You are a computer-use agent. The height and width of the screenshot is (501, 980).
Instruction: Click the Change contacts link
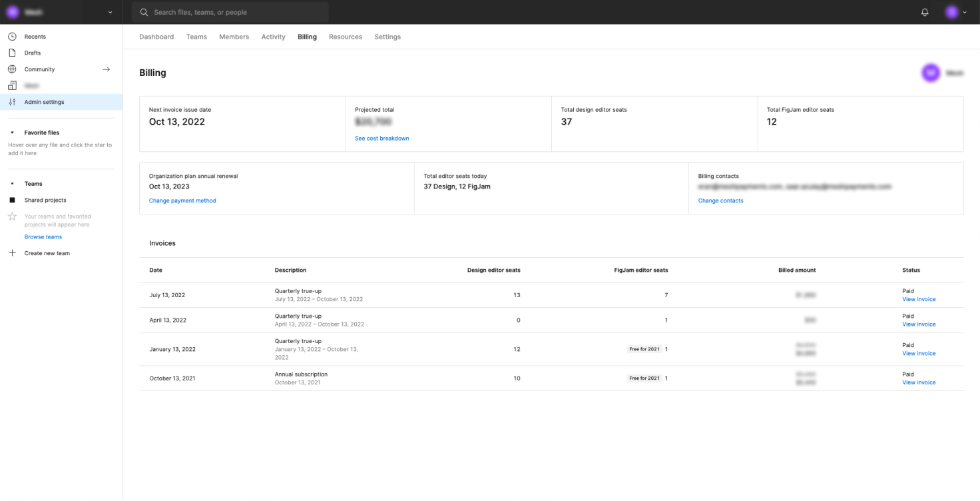point(720,201)
